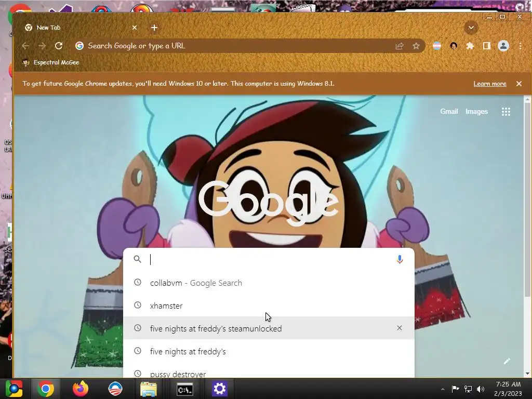Open the Images link
Screen dimensions: 532x399
pos(476,111)
